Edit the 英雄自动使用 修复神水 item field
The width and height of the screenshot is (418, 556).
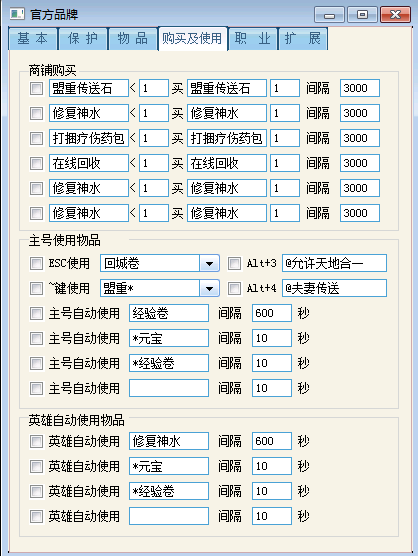(169, 441)
